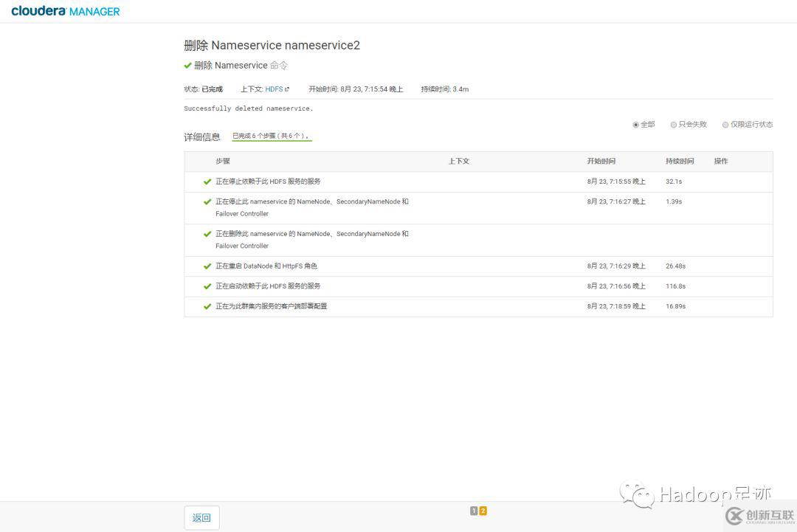Select the 只会失败 radio button
797x532 pixels.
click(x=674, y=125)
